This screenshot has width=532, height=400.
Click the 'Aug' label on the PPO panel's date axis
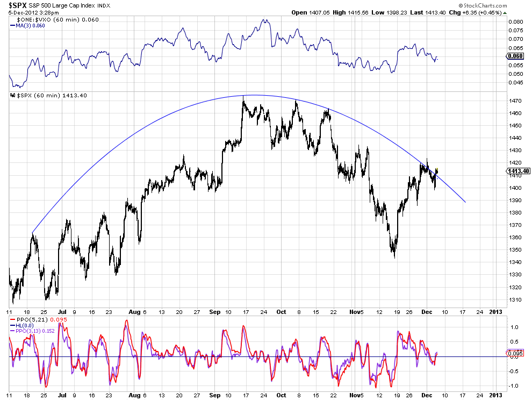pos(135,395)
